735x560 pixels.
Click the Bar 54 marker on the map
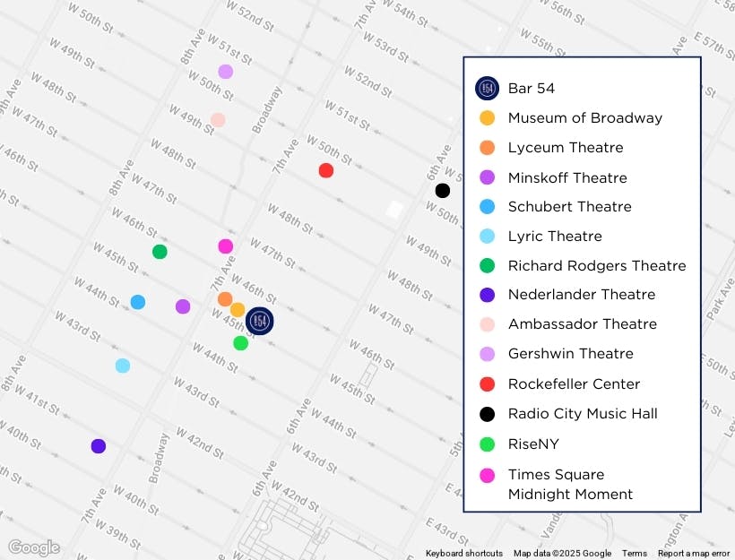(x=260, y=321)
